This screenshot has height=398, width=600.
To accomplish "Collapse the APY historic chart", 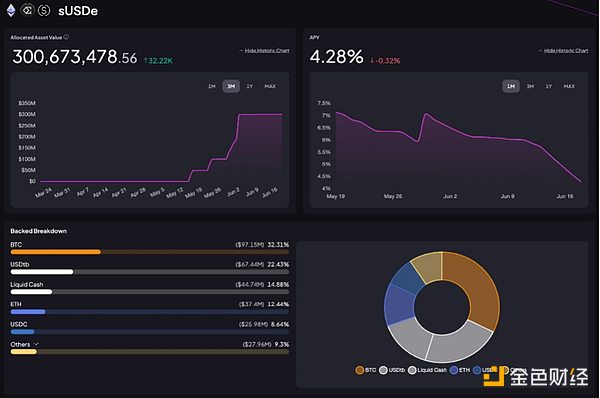I will click(x=563, y=51).
